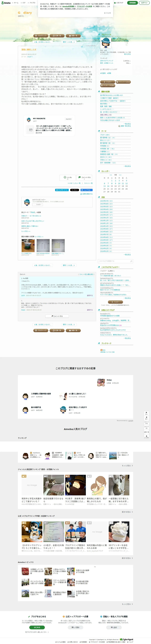Go to ピグ in the top navigation

(24, 3)
